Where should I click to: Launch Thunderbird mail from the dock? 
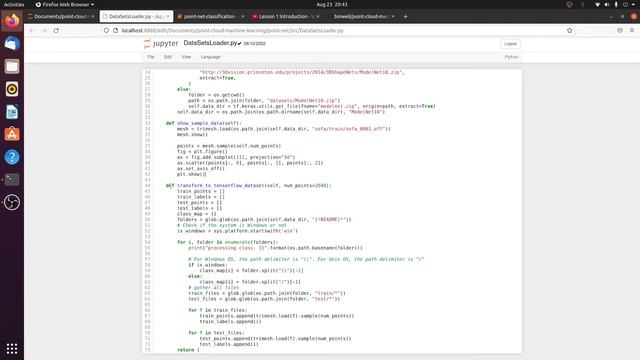(12, 43)
